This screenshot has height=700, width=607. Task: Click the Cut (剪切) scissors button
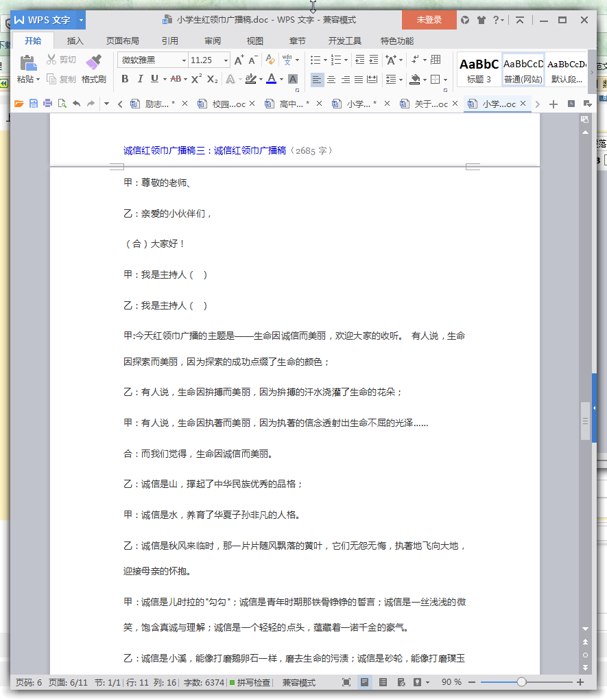(x=61, y=60)
